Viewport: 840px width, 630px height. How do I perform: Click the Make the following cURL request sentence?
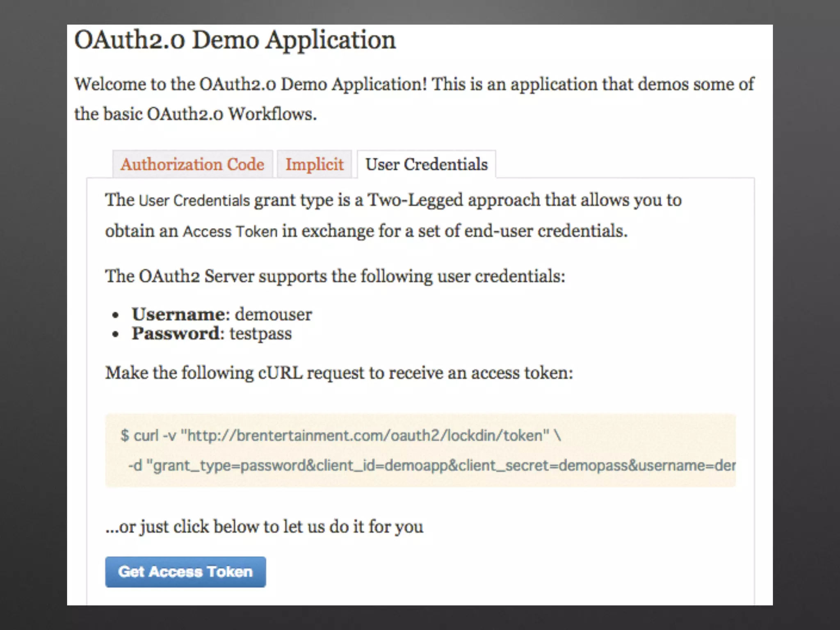pos(339,373)
